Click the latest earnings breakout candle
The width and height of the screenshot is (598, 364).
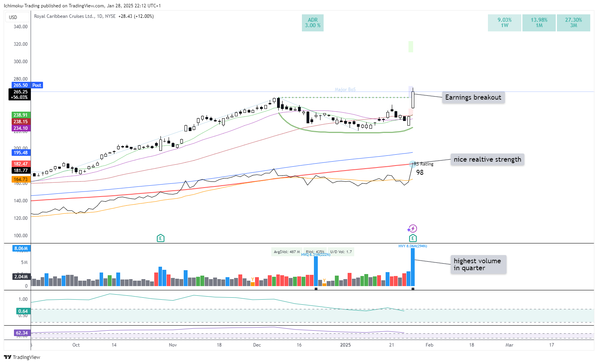(414, 100)
